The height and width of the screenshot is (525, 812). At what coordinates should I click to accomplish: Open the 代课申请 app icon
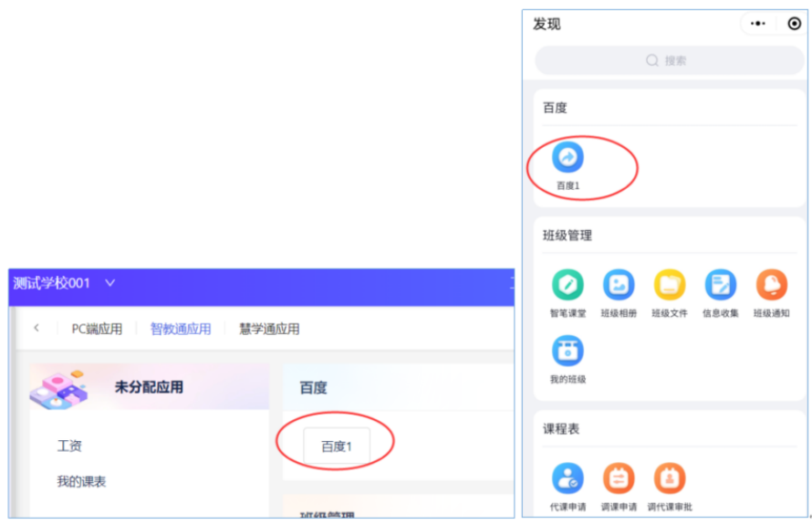point(567,478)
